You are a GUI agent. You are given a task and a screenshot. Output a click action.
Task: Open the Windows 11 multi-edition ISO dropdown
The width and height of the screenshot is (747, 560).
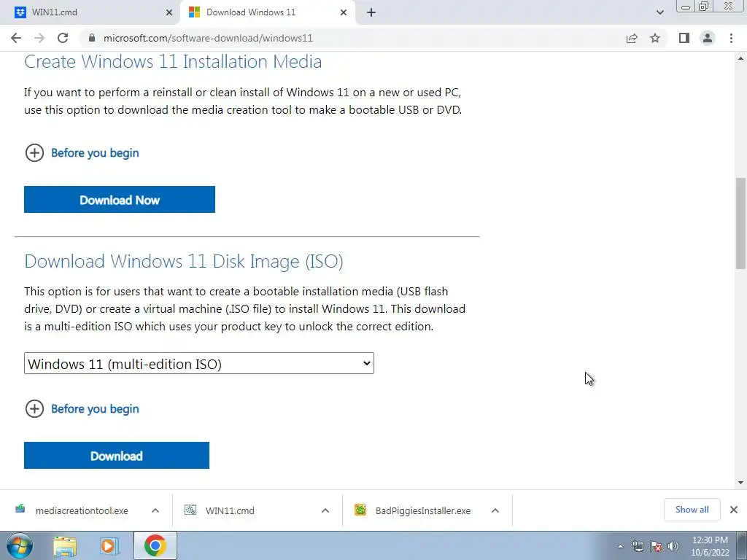coord(199,363)
